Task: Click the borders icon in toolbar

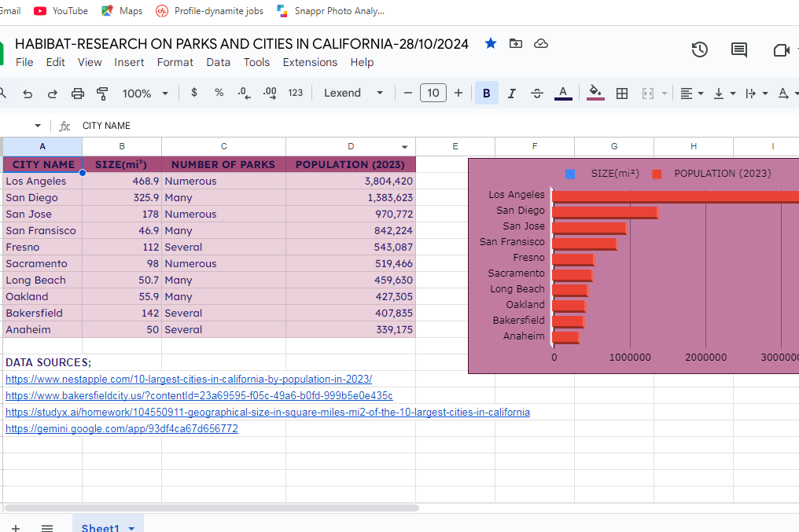Action: click(x=622, y=94)
